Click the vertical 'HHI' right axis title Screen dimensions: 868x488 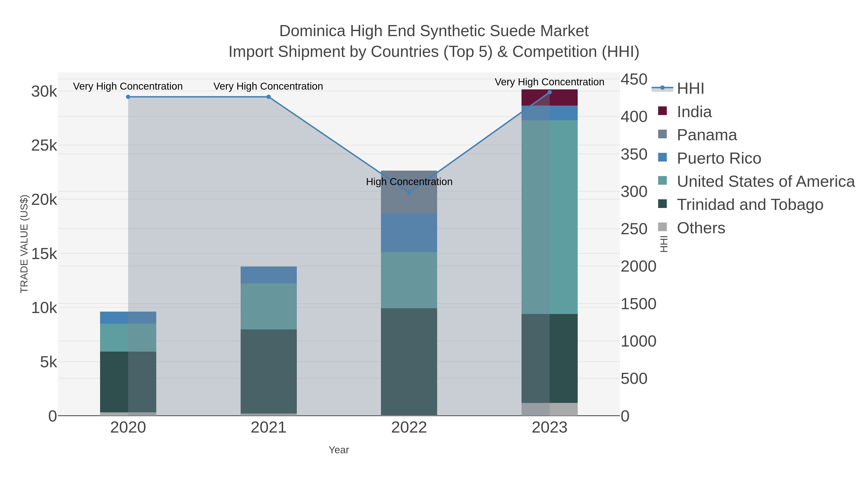(x=664, y=244)
